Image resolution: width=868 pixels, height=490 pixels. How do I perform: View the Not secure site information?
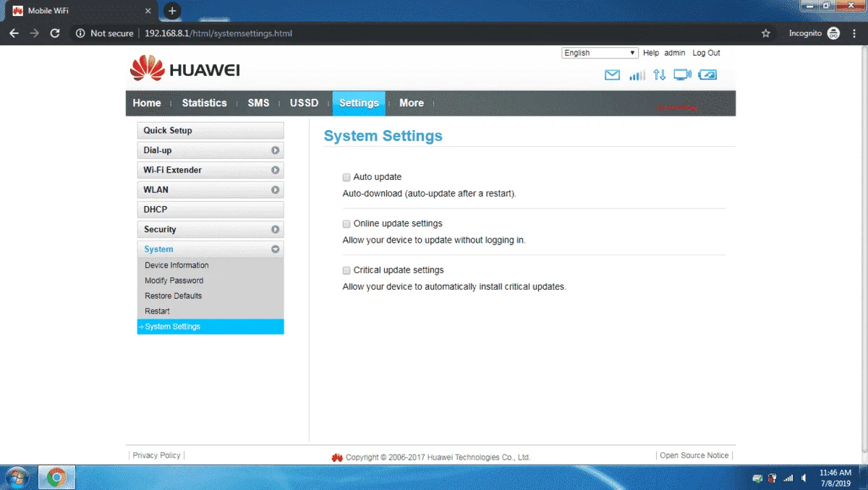coord(105,33)
